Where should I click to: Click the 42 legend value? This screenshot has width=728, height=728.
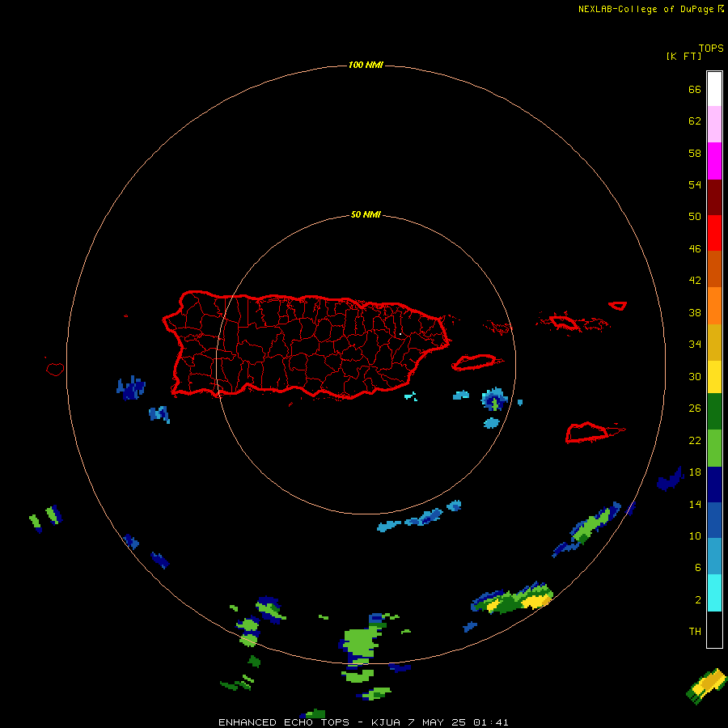(x=695, y=280)
